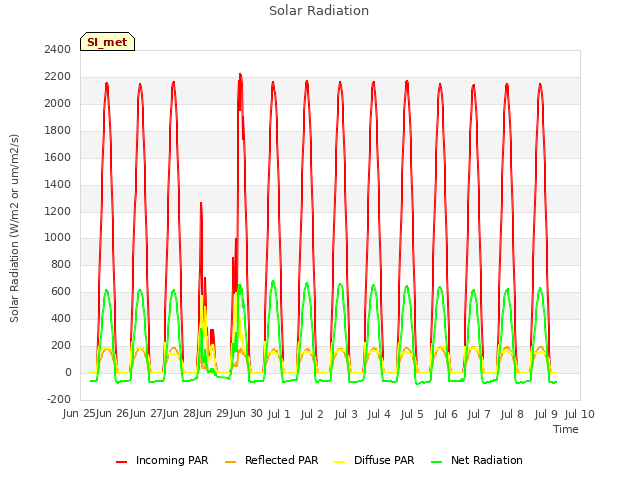The width and height of the screenshot is (640, 480).
Task: Toggle the Reflected PAR legend entry
Action: (x=271, y=460)
